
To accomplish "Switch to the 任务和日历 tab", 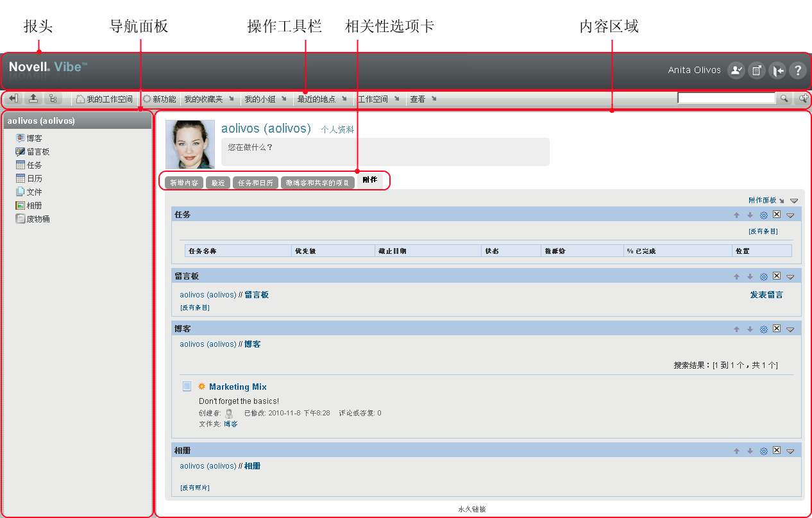I will click(255, 183).
